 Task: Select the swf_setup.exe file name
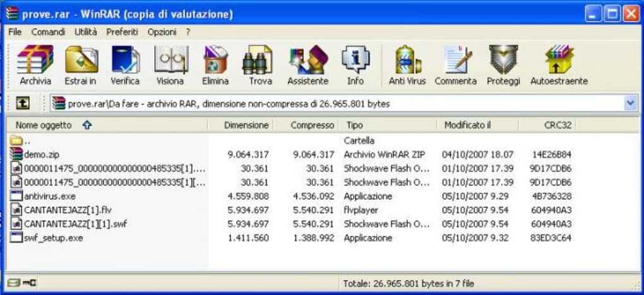(54, 238)
